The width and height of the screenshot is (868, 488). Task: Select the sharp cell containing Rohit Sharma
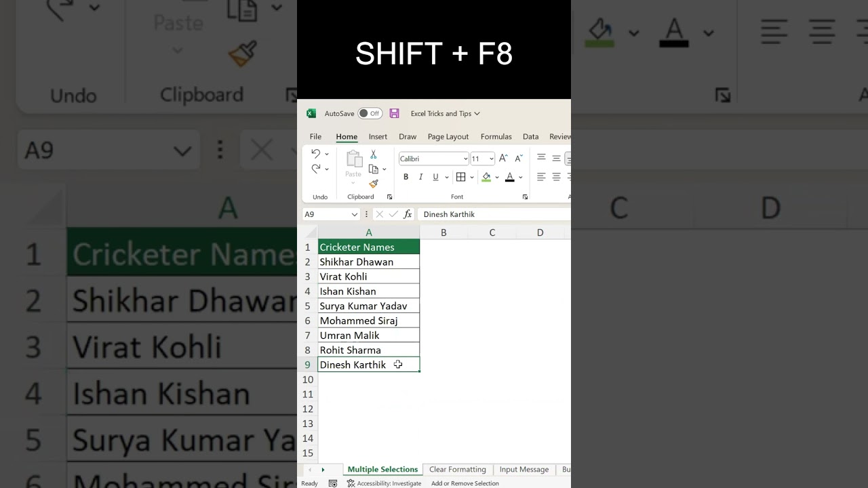pyautogui.click(x=369, y=350)
